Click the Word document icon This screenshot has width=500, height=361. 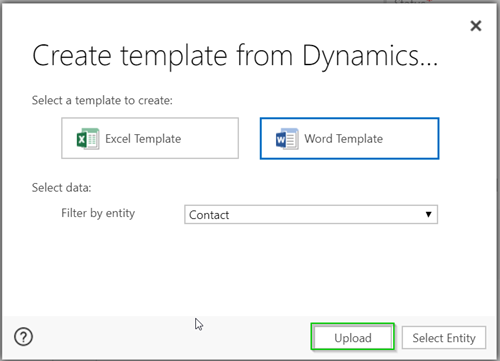click(287, 139)
